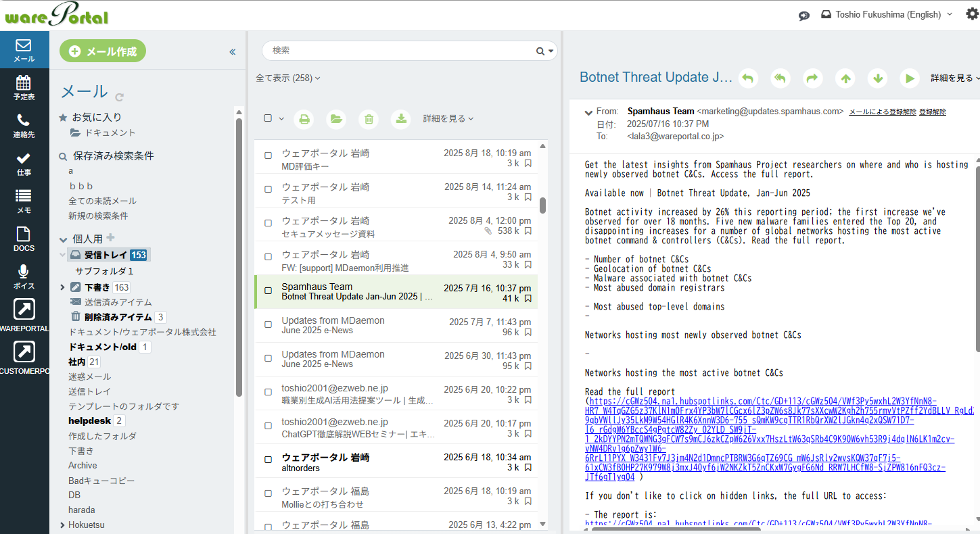
Task: Click the forward message arrow icon
Action: [x=812, y=78]
